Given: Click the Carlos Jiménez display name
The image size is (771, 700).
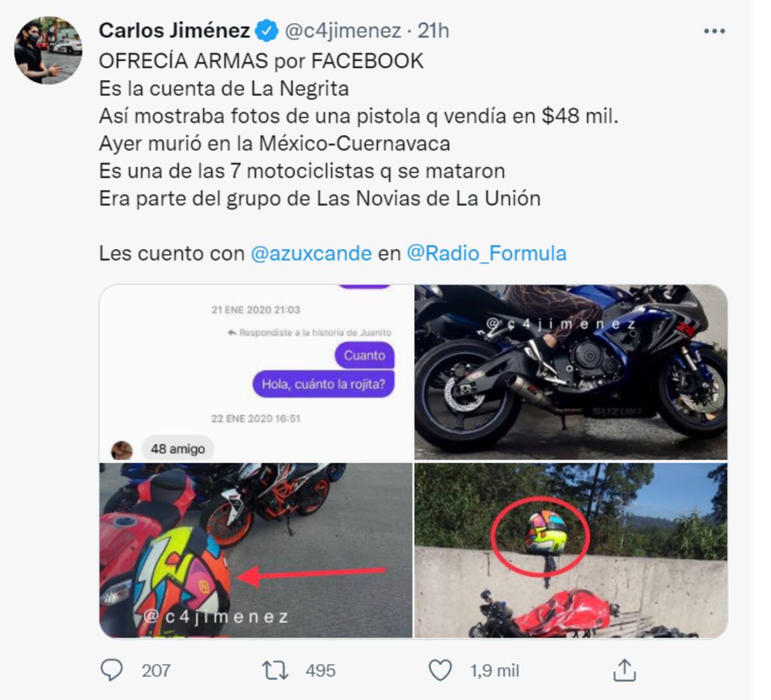Looking at the screenshot, I should (x=174, y=30).
